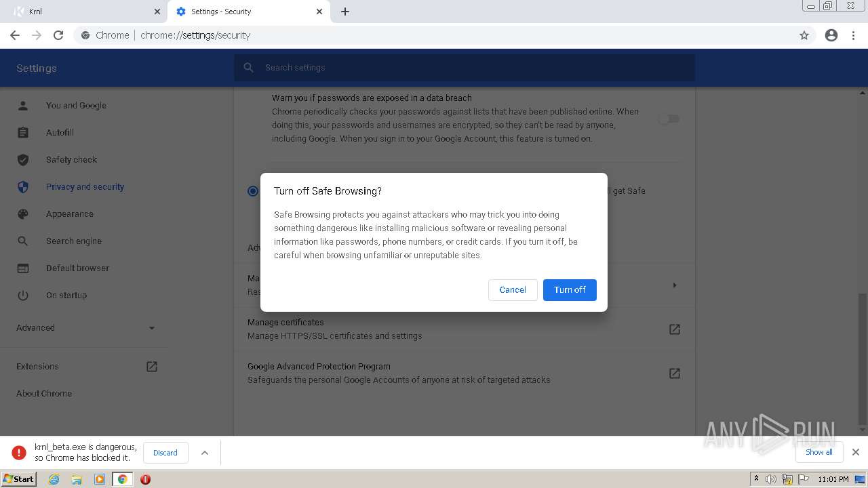Viewport: 868px width, 488px height.
Task: Cancel the Safe Browsing dialog
Action: tap(513, 289)
